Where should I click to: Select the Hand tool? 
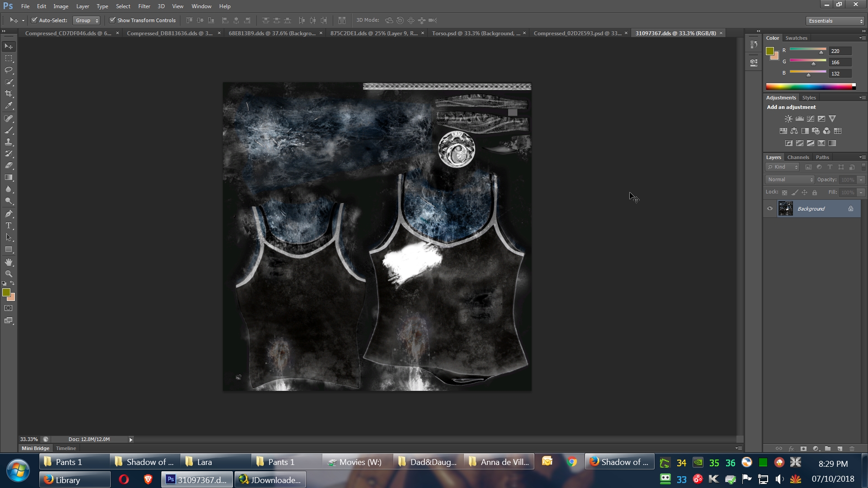9,262
